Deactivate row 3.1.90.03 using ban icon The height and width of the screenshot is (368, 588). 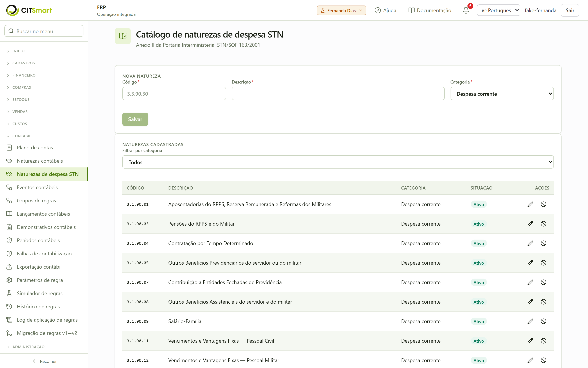pos(544,224)
